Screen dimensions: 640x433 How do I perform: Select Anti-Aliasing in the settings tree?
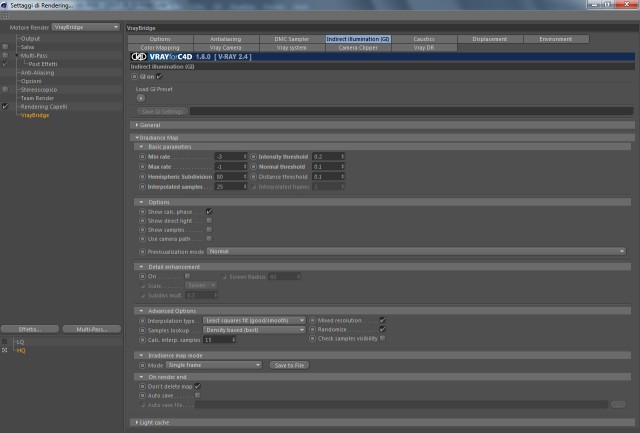[x=38, y=73]
